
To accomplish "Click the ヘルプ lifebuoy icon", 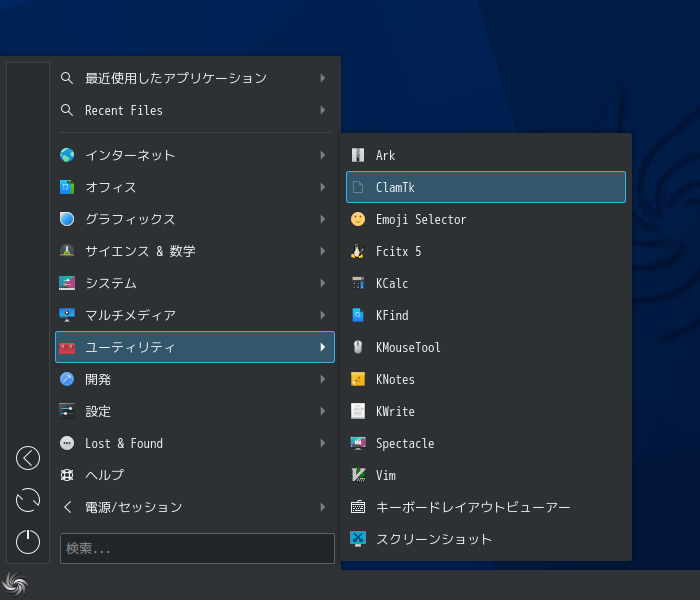I will [x=67, y=475].
